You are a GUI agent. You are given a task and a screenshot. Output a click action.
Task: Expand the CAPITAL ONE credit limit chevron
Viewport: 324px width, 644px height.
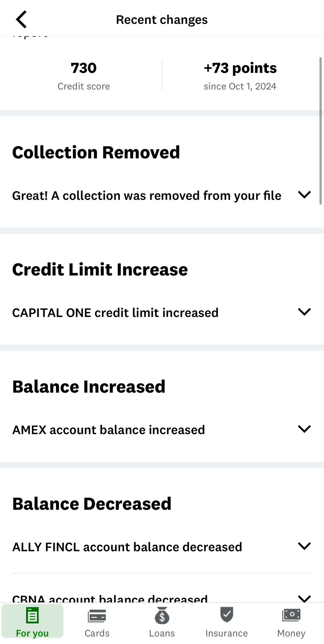click(x=304, y=312)
